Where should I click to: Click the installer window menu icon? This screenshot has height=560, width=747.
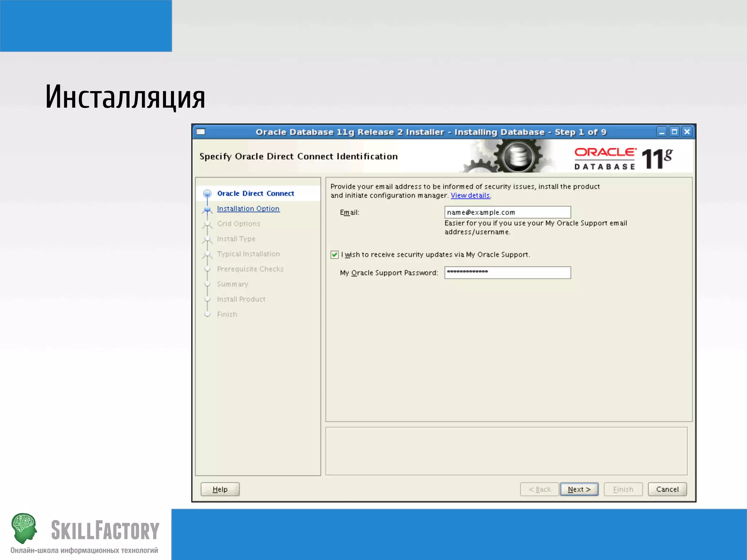201,132
